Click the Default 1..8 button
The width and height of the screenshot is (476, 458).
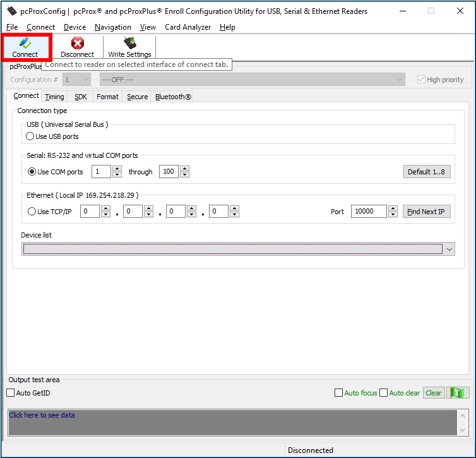pyautogui.click(x=427, y=172)
